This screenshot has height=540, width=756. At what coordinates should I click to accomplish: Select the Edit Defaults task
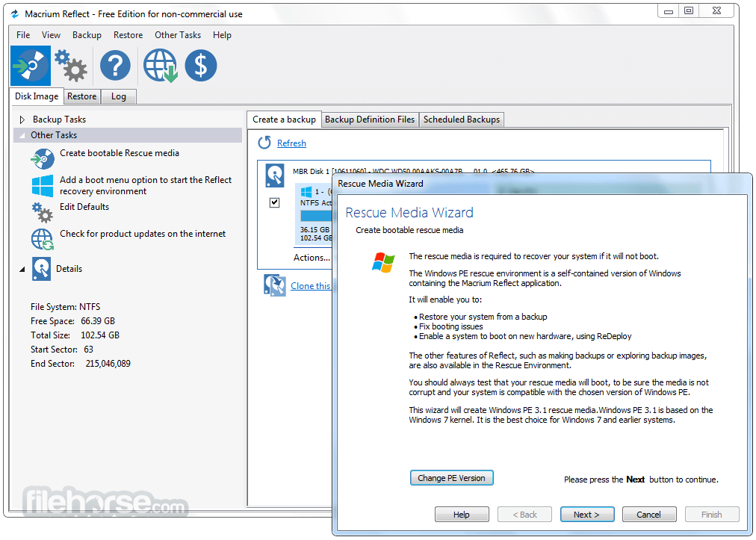[84, 207]
